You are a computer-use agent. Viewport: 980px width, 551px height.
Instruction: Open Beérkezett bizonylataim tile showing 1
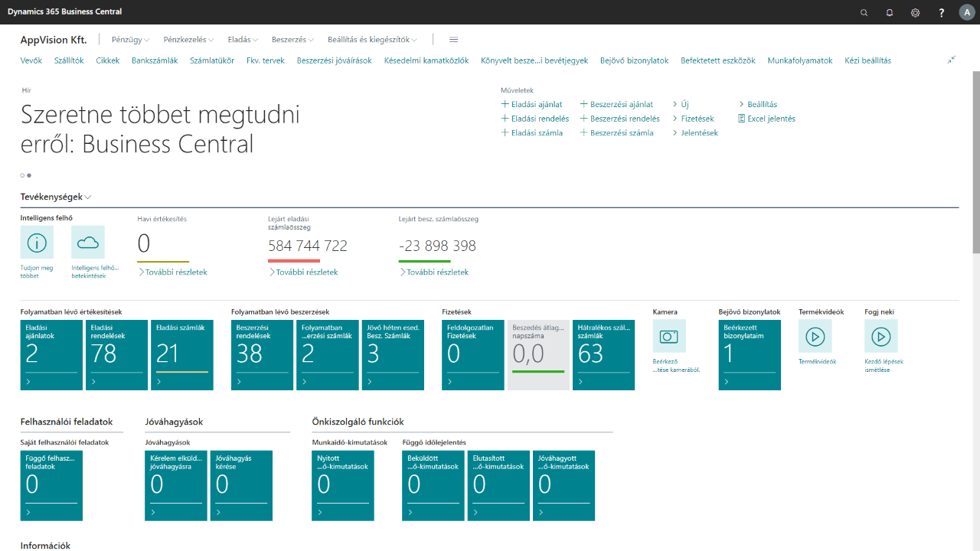coord(750,355)
